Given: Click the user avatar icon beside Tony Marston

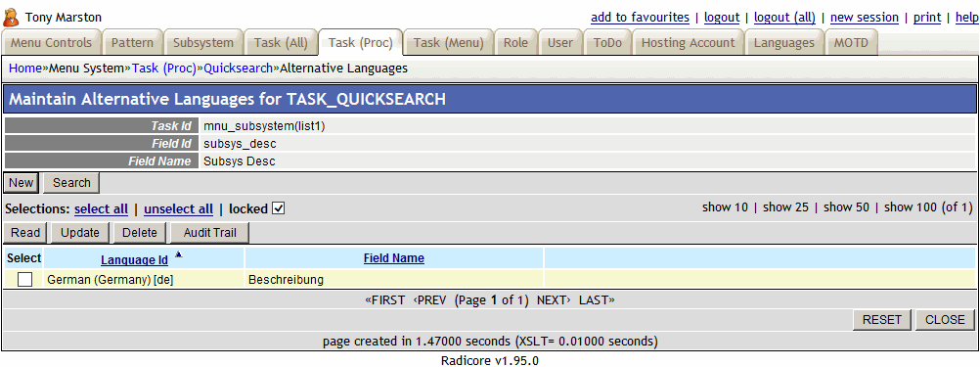Looking at the screenshot, I should (x=12, y=17).
